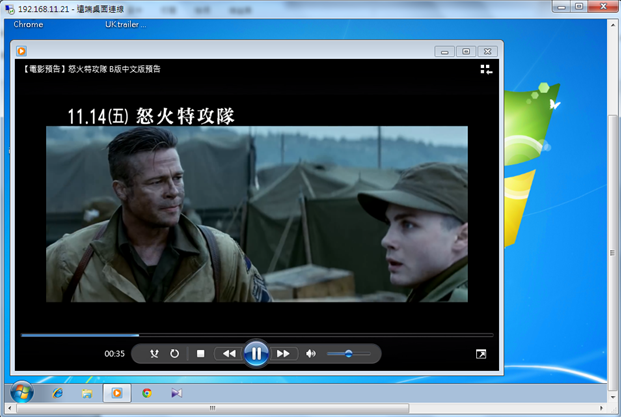
Task: Minimize the Media Player window
Action: pos(445,51)
